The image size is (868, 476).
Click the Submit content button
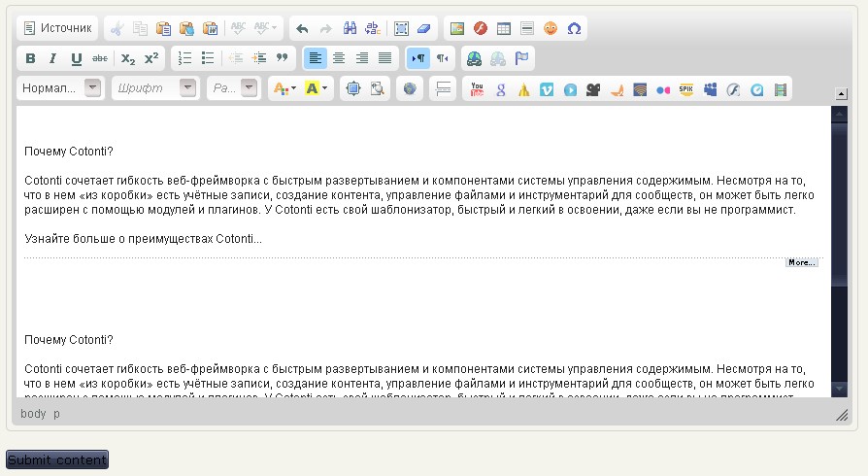(x=57, y=459)
